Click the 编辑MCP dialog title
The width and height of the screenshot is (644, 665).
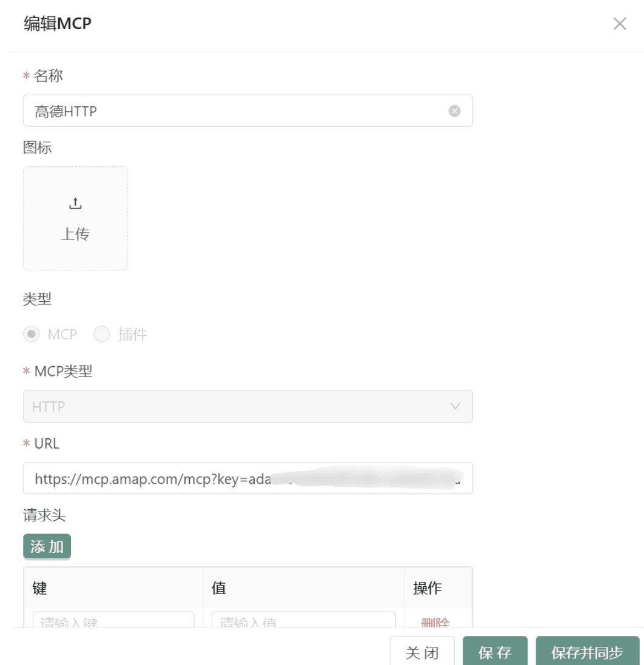[x=58, y=24]
